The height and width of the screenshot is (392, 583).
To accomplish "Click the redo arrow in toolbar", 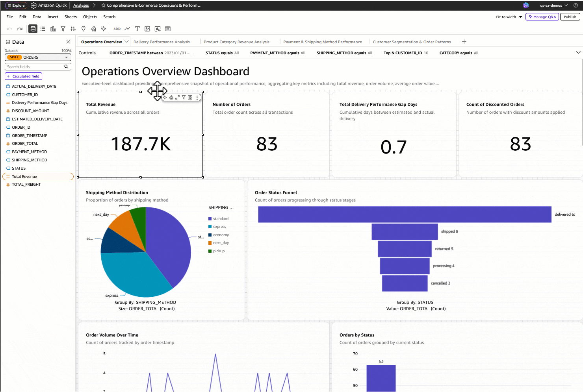I will click(x=20, y=29).
